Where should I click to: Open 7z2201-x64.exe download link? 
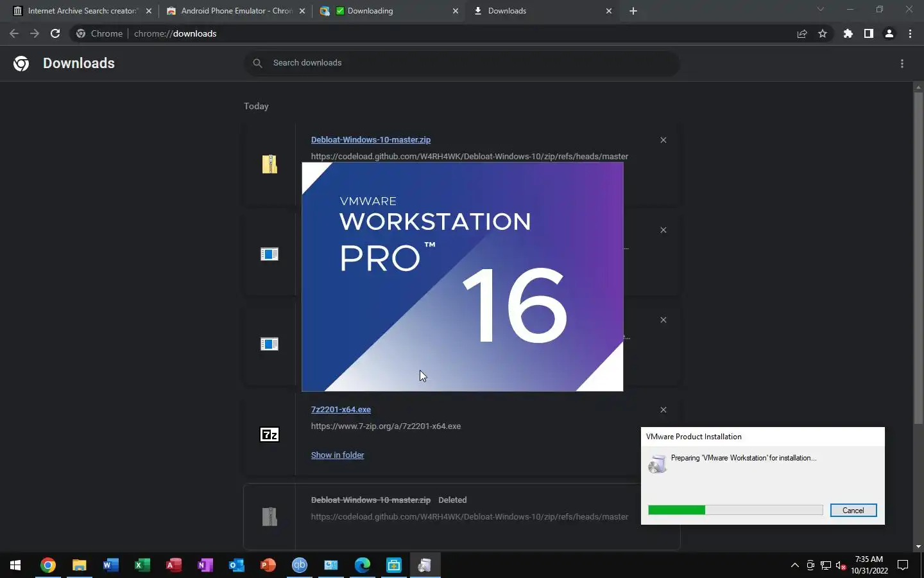tap(341, 409)
